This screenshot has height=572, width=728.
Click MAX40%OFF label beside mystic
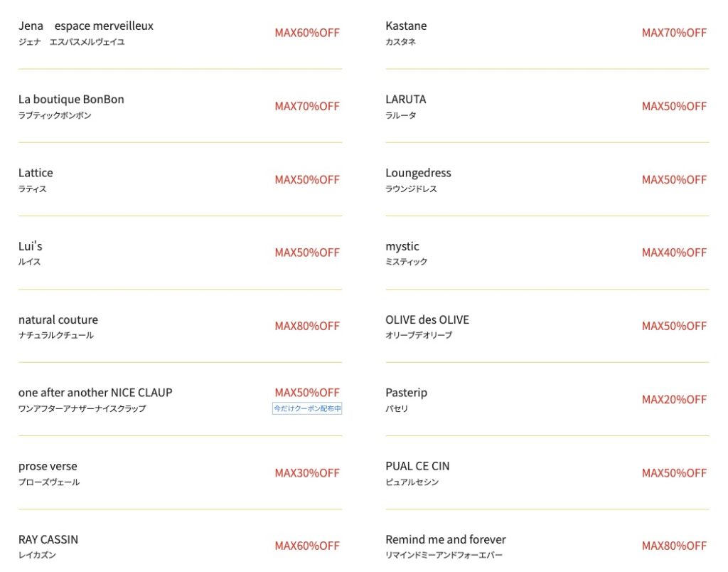[674, 253]
